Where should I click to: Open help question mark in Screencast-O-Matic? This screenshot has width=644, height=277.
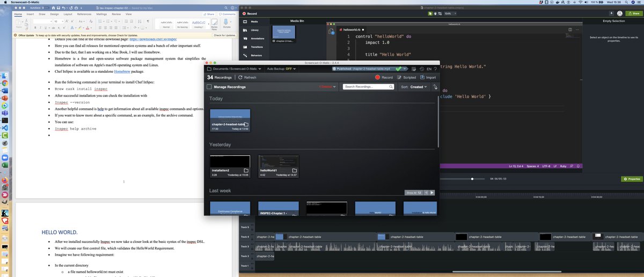tap(435, 69)
